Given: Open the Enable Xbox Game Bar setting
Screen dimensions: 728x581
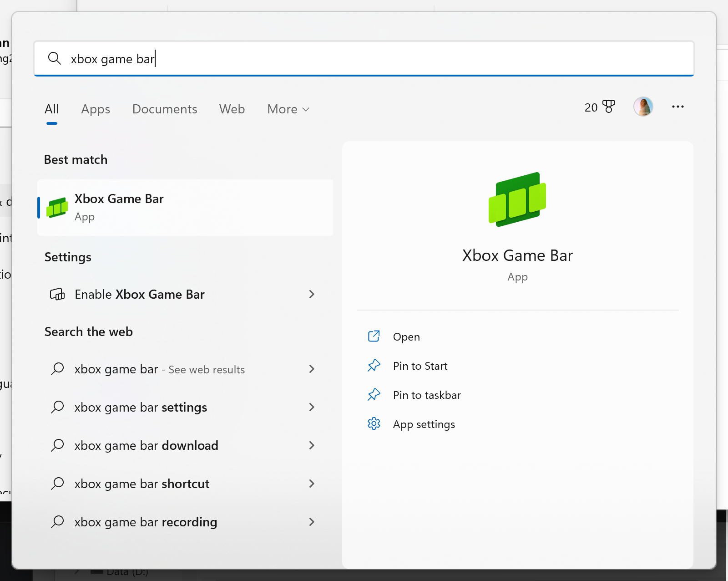Looking at the screenshot, I should click(185, 294).
